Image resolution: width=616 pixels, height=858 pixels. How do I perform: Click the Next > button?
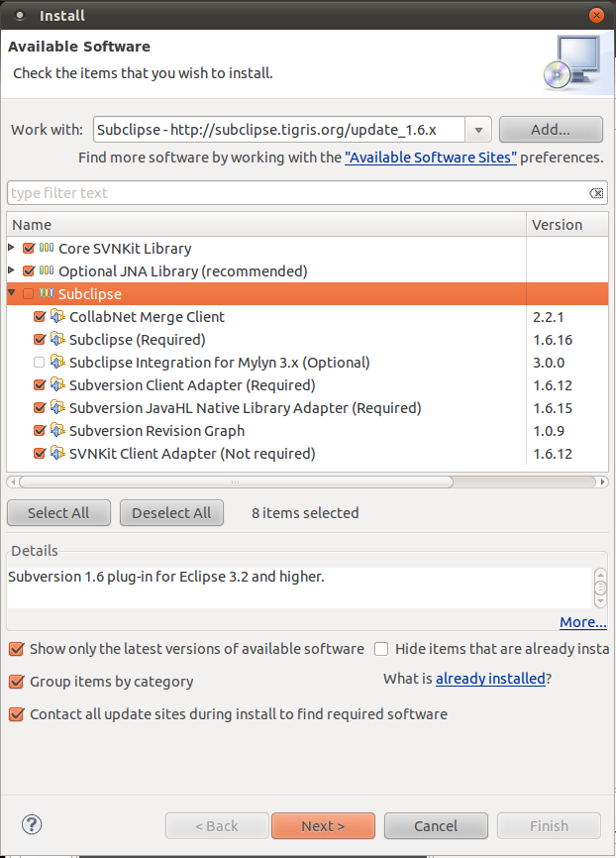[323, 825]
